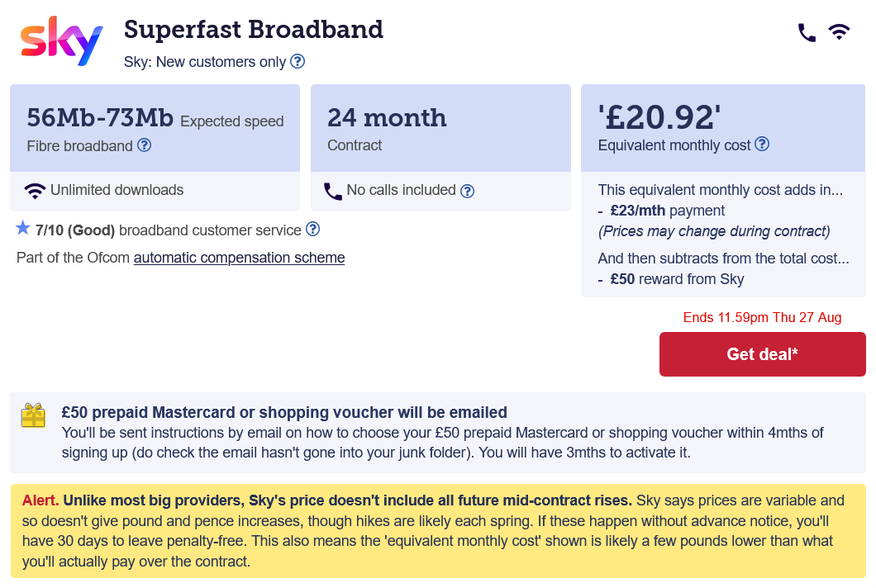Open No calls included help icon
The width and height of the screenshot is (876, 588).
[467, 191]
